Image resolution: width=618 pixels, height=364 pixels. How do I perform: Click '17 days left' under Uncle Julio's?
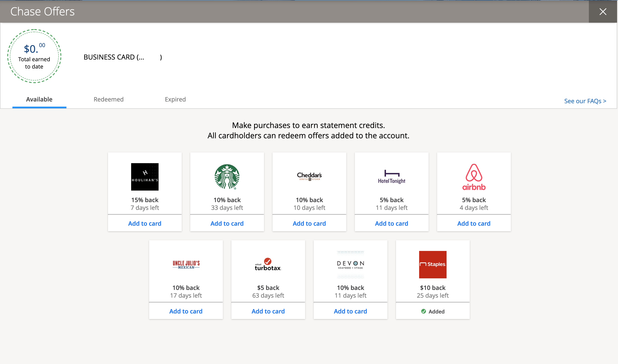pos(186,295)
